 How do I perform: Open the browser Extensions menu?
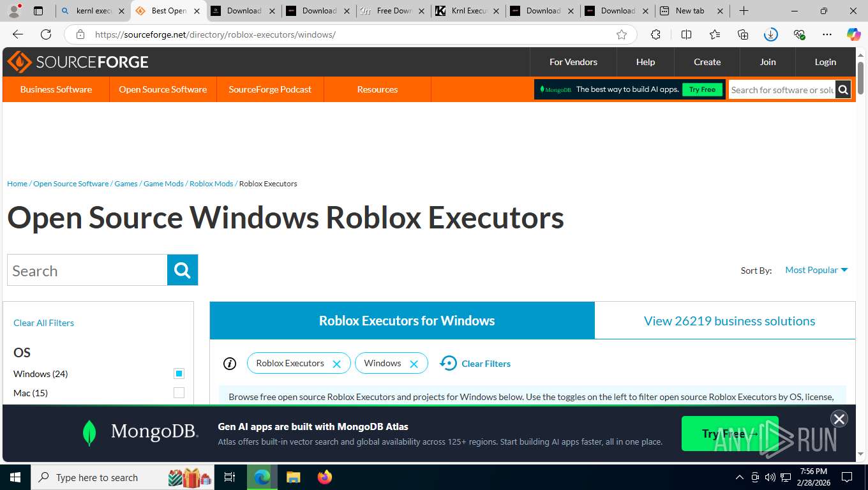tap(655, 34)
